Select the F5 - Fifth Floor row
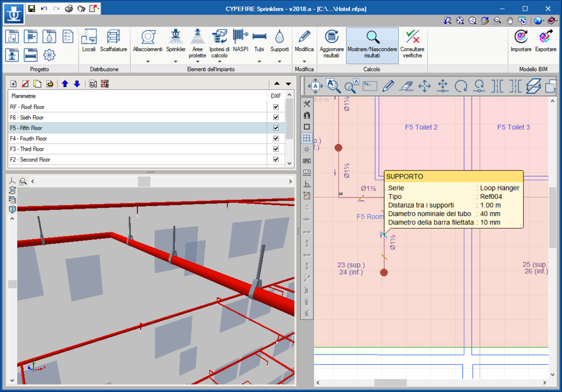562x392 pixels. click(x=137, y=128)
